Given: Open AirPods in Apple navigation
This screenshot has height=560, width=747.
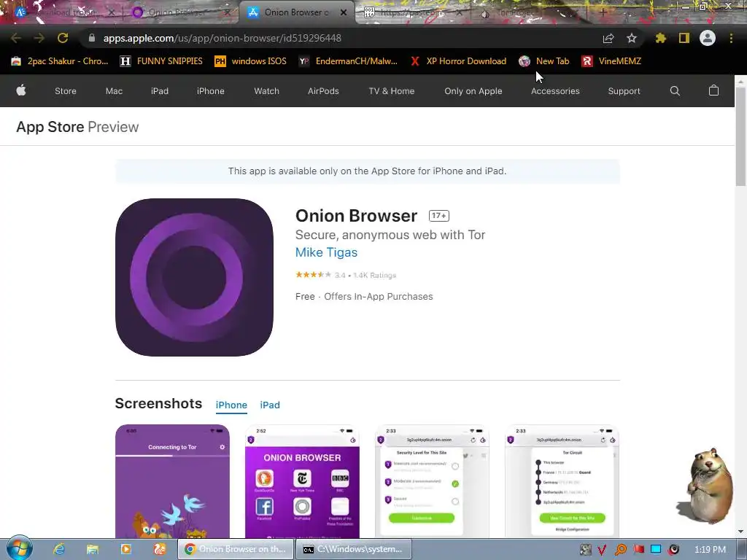Looking at the screenshot, I should point(323,91).
